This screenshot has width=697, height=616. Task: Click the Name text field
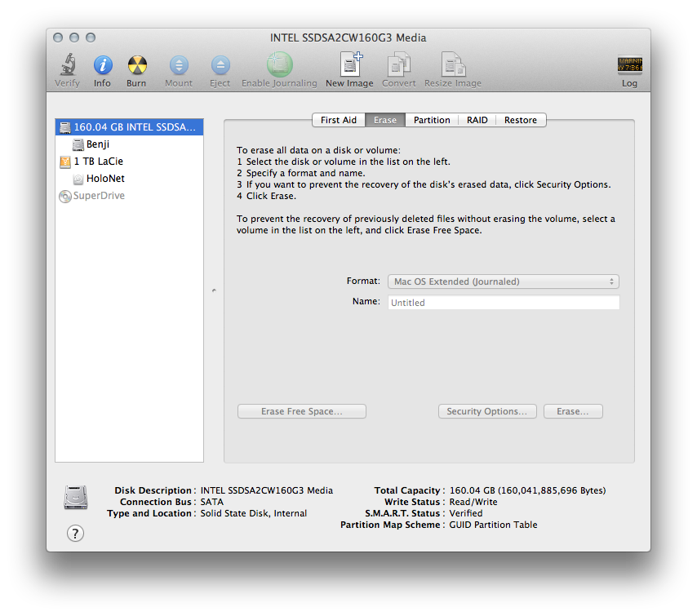point(504,302)
